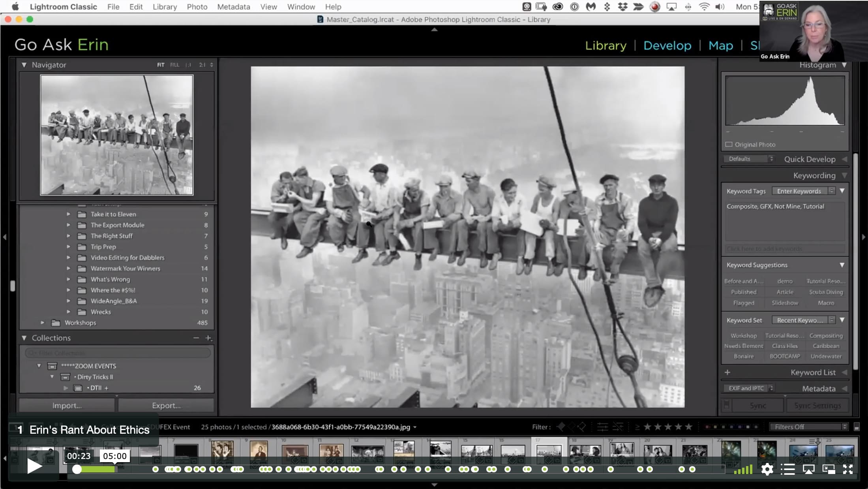Click the video progress scrubber handle

click(x=77, y=469)
